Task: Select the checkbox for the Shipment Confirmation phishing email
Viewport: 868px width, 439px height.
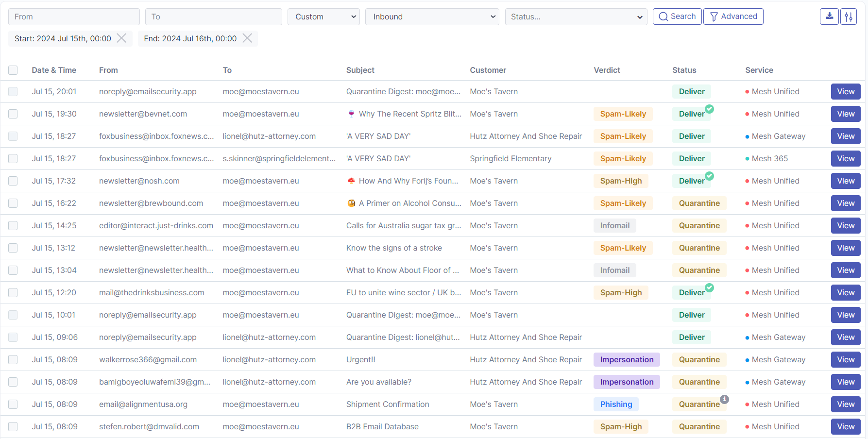Action: 13,404
